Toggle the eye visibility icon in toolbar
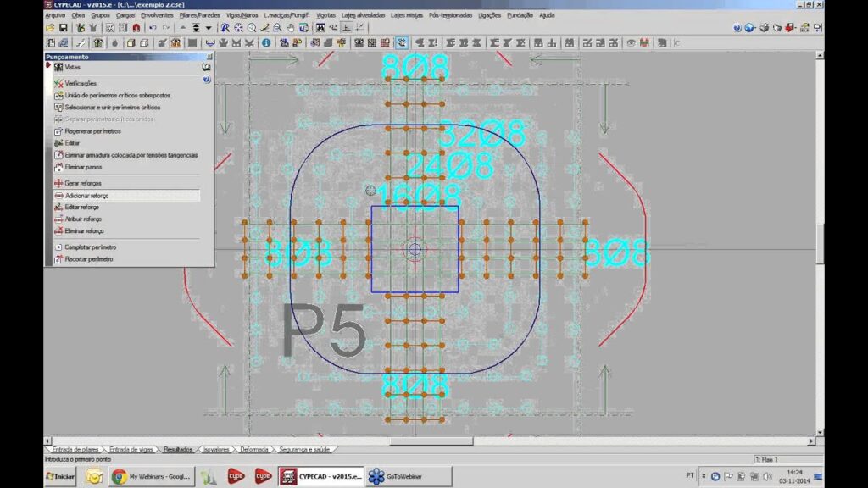The image size is (868, 488). click(x=630, y=42)
